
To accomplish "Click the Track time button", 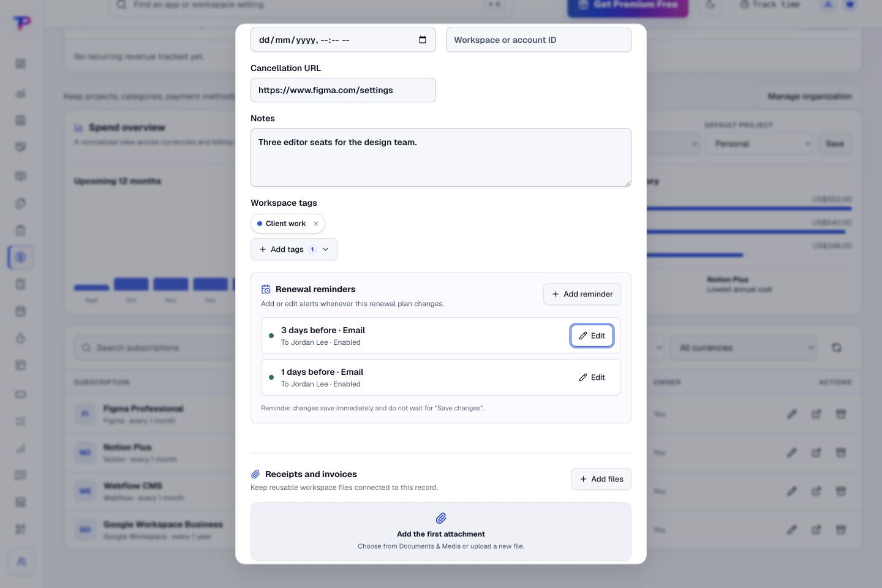I will coord(770,5).
